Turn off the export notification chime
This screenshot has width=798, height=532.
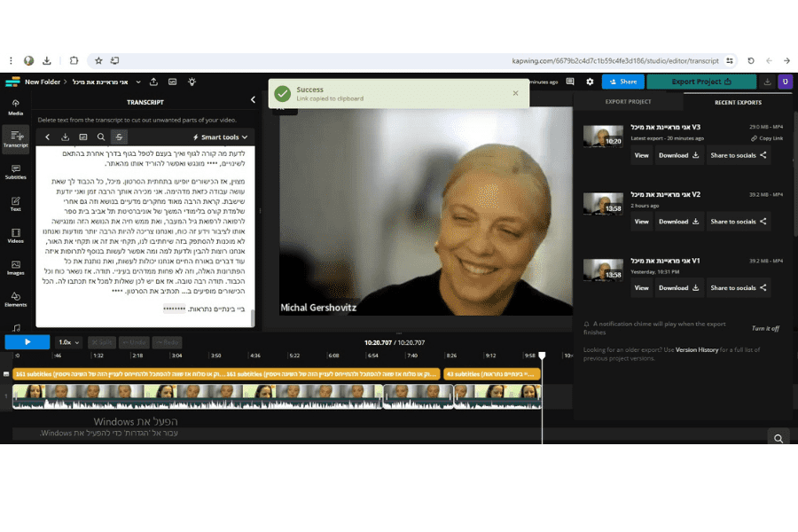765,328
